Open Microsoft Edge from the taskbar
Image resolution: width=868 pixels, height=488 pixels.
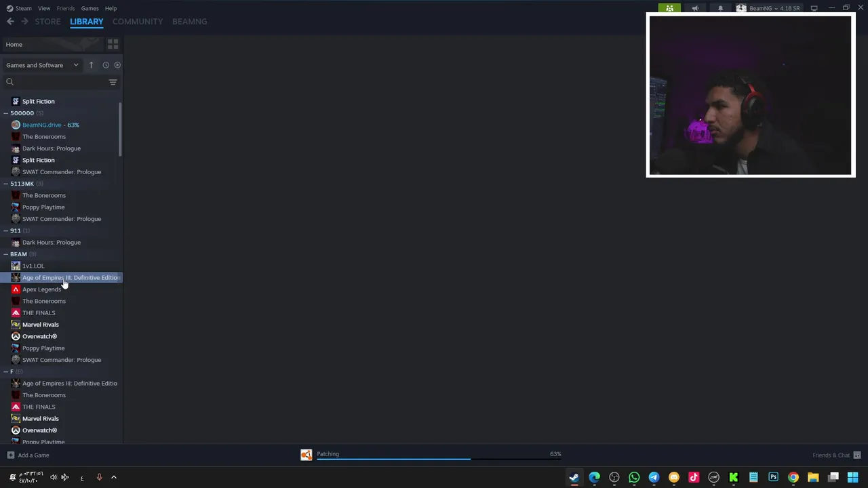595,477
